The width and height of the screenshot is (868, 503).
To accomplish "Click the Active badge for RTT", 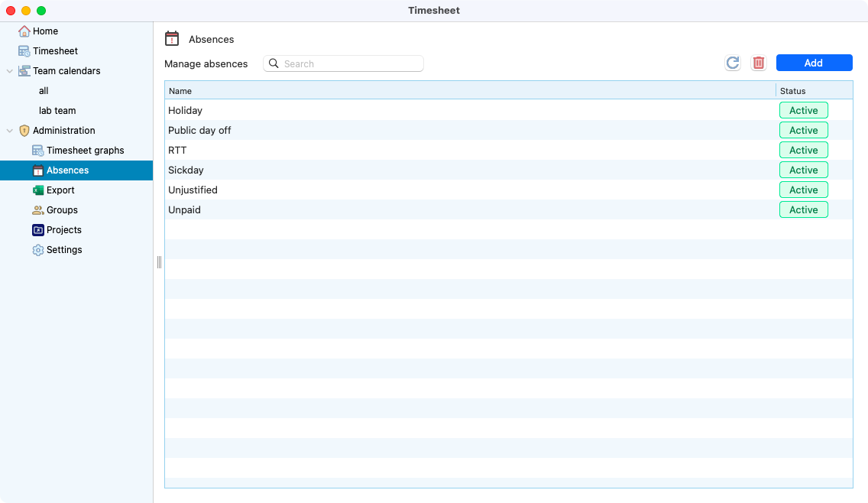I will (x=803, y=150).
